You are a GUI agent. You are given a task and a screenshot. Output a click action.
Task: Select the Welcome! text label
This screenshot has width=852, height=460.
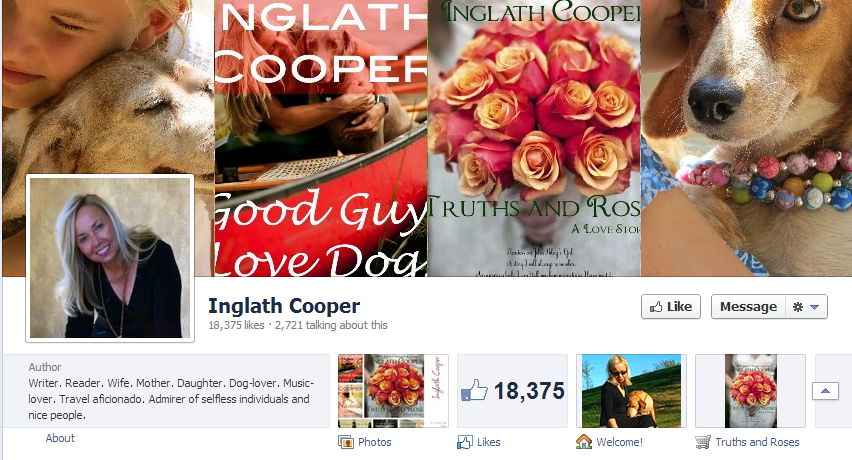click(x=619, y=442)
